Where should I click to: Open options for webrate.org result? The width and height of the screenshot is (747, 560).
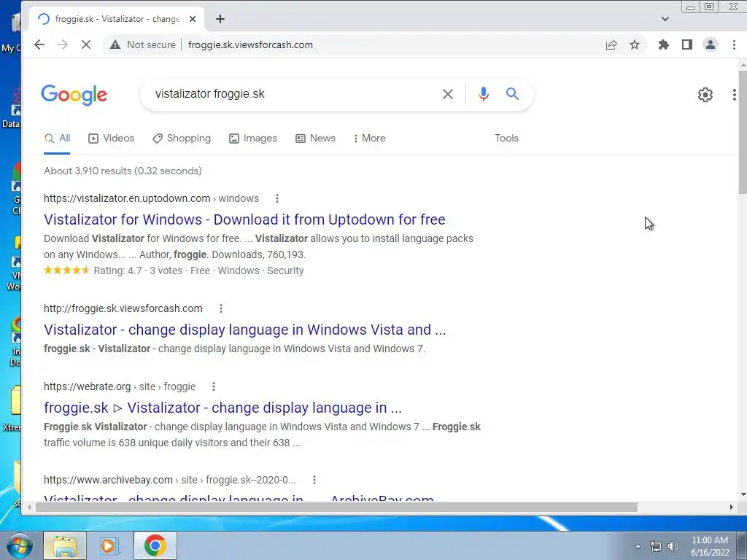214,386
